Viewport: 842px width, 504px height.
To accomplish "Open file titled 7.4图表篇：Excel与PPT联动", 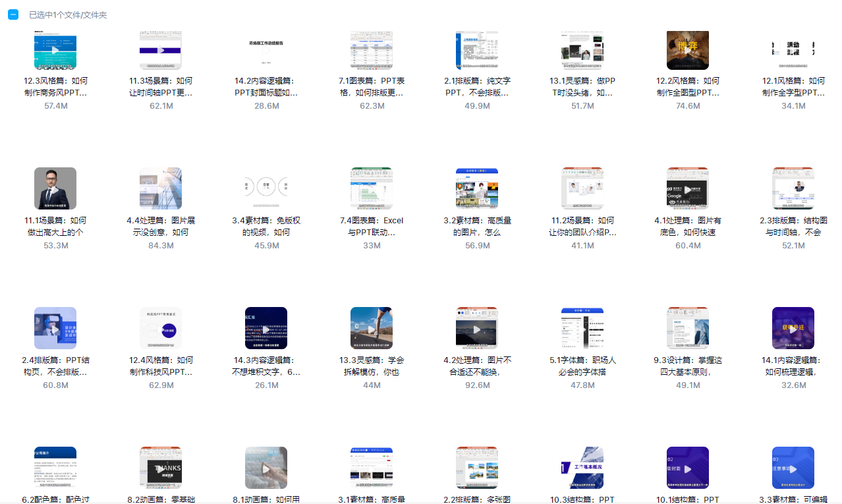I will [x=372, y=227].
